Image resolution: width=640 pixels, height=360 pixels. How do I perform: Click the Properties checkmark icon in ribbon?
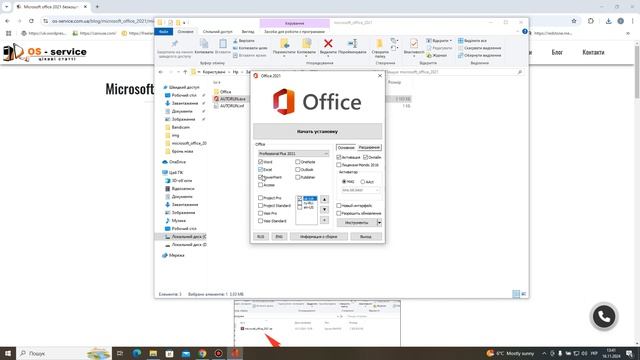414,43
